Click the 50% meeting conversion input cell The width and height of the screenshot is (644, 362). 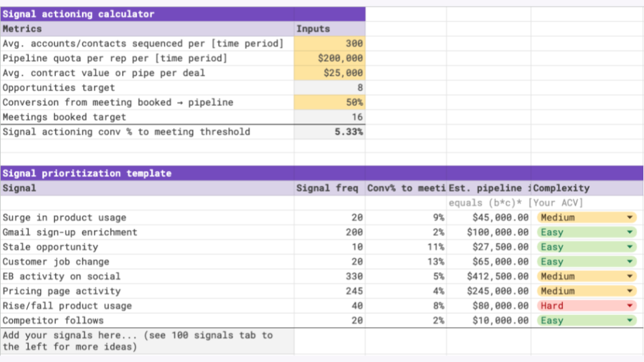pos(329,103)
